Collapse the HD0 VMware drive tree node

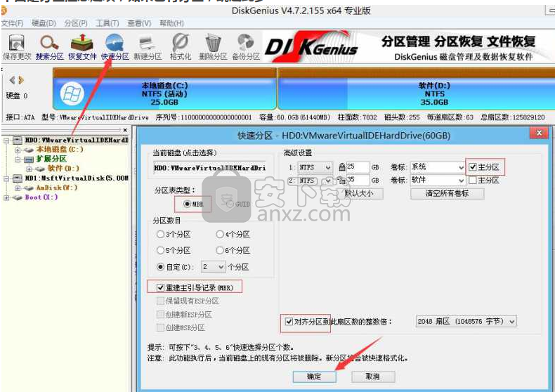(7, 141)
